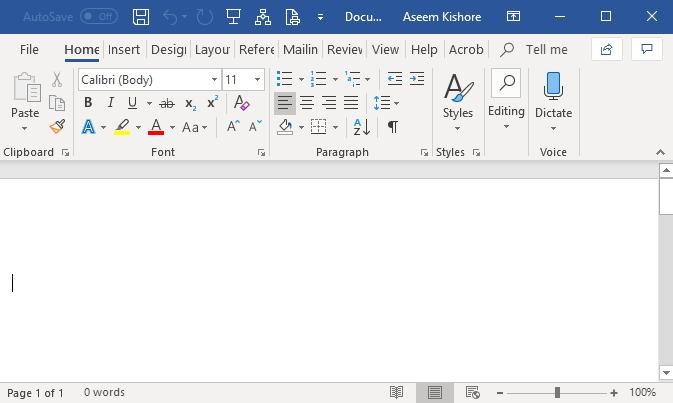Click the Copy icon in Clipboard group
Screen dimensions: 673x403
click(x=57, y=103)
